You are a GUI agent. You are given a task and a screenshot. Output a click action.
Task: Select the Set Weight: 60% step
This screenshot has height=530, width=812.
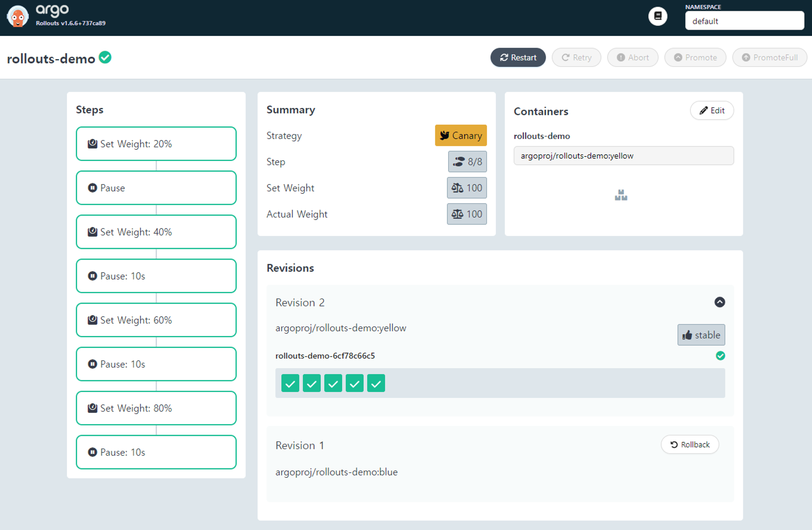pyautogui.click(x=156, y=320)
